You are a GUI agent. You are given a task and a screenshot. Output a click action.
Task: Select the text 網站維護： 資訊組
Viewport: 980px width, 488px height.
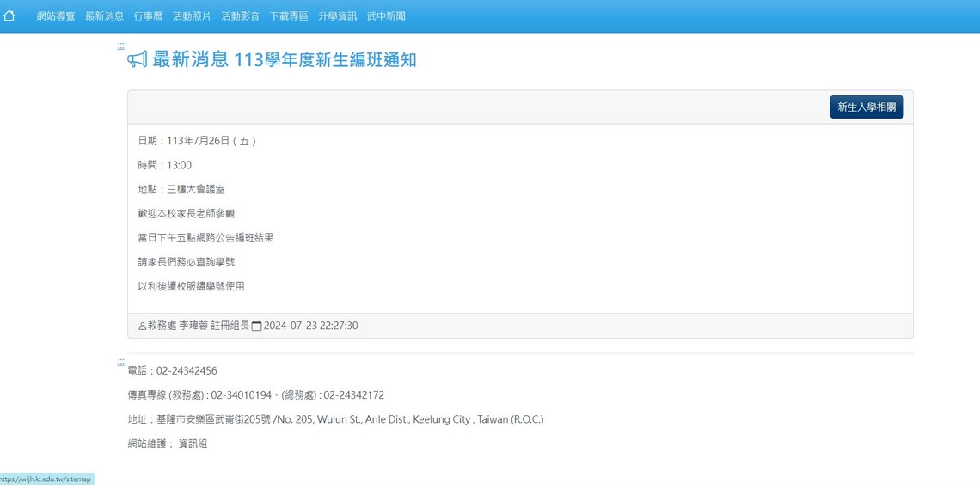(167, 444)
